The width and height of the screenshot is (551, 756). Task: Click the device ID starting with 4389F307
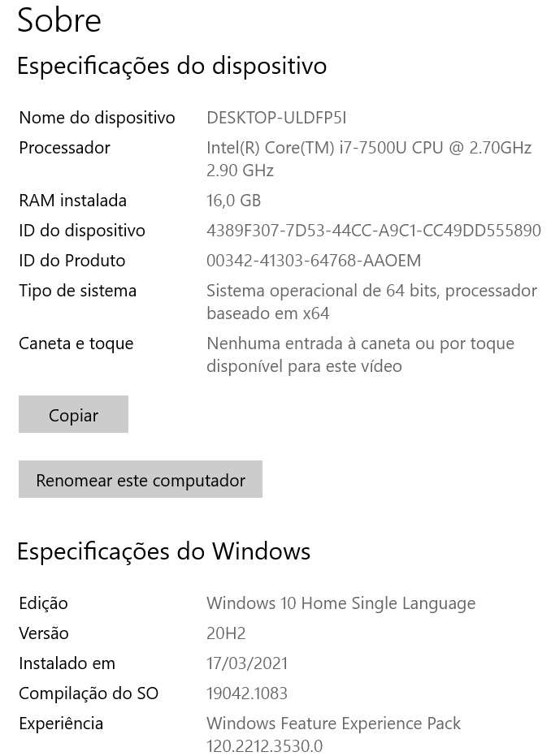373,231
